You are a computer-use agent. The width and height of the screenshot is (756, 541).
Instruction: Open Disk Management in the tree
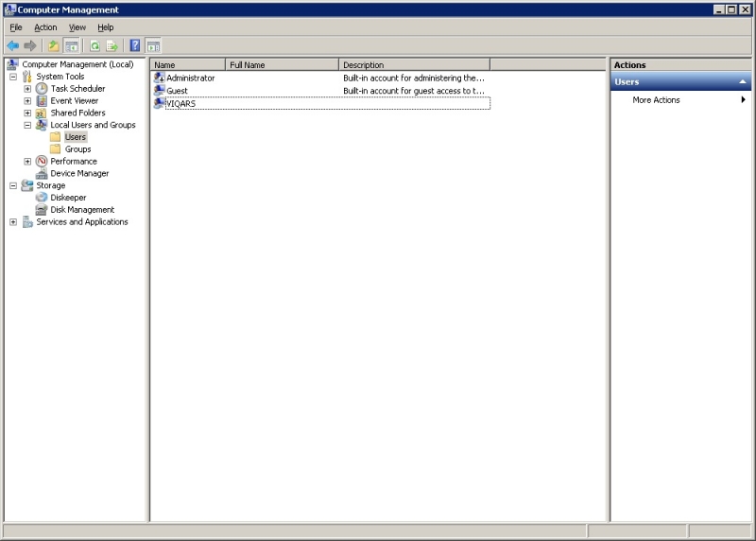(82, 210)
